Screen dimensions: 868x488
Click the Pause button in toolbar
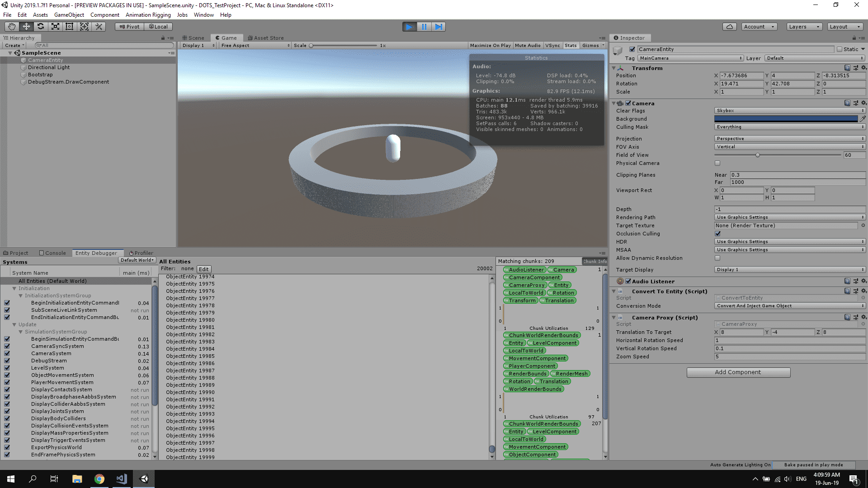coord(424,26)
